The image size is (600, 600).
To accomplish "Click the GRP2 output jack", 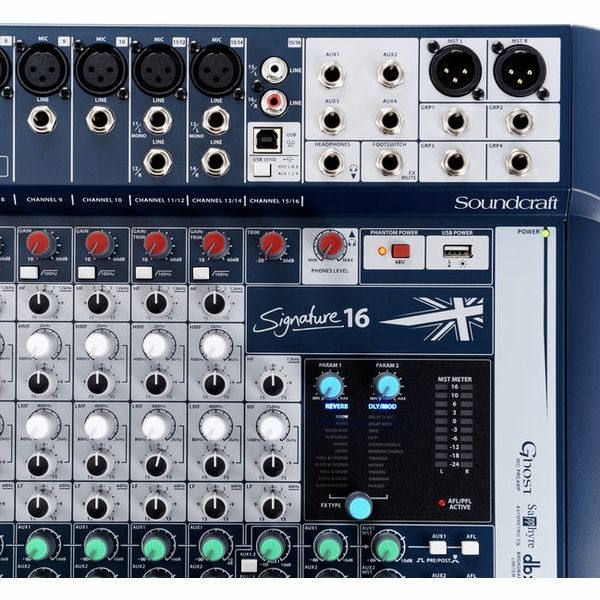I will click(x=520, y=122).
